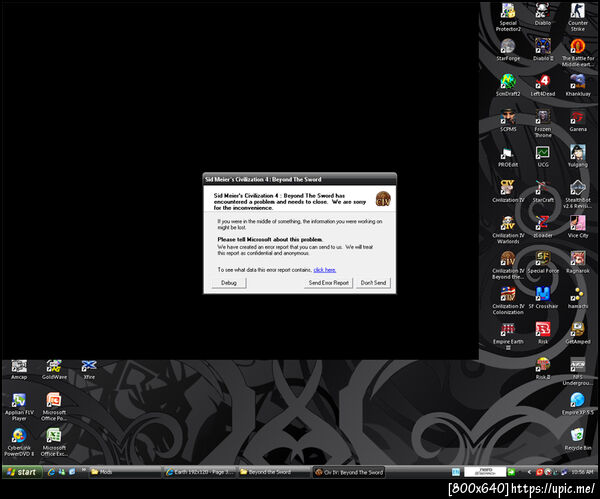Select the Civilization IV Beyond the Sword shortcut
The width and height of the screenshot is (600, 499).
pos(508,265)
